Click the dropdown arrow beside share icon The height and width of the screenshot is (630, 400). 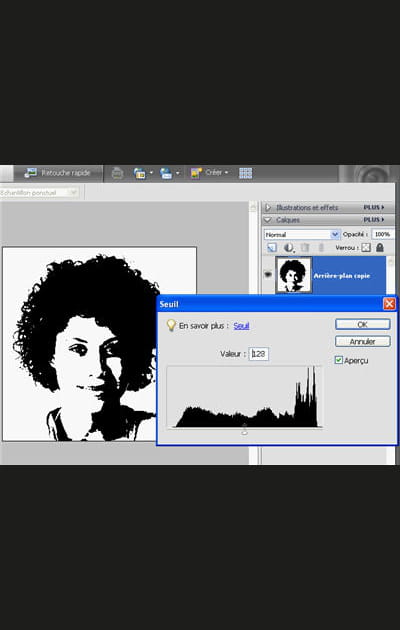178,173
